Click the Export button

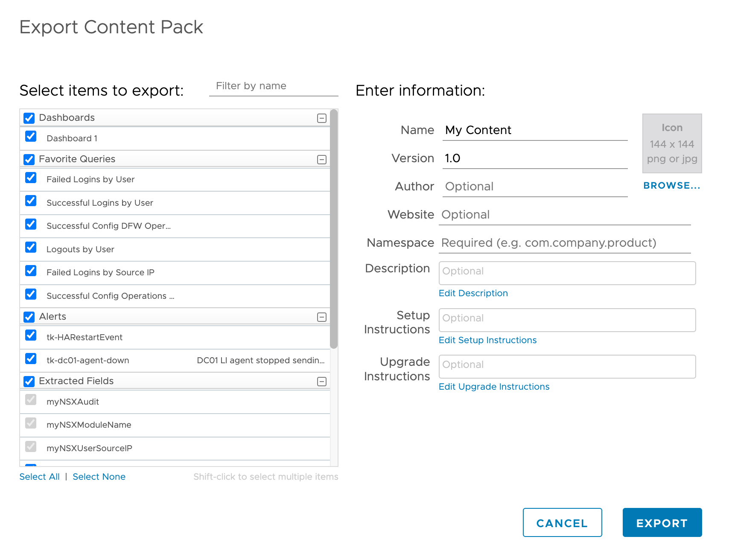[662, 523]
